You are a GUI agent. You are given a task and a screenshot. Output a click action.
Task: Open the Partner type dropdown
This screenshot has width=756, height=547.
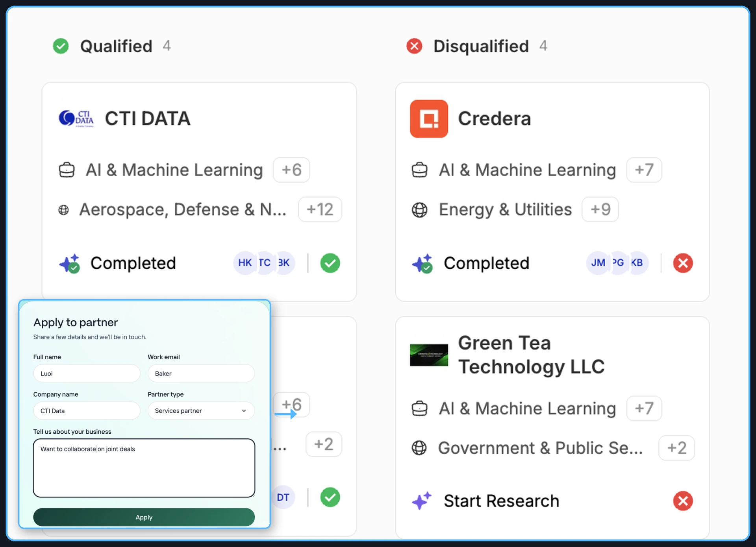(201, 410)
